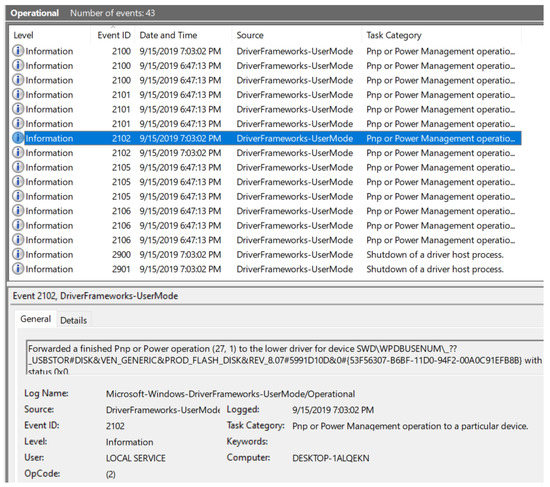Click the event description text box
The width and height of the screenshot is (550, 487).
(x=285, y=357)
